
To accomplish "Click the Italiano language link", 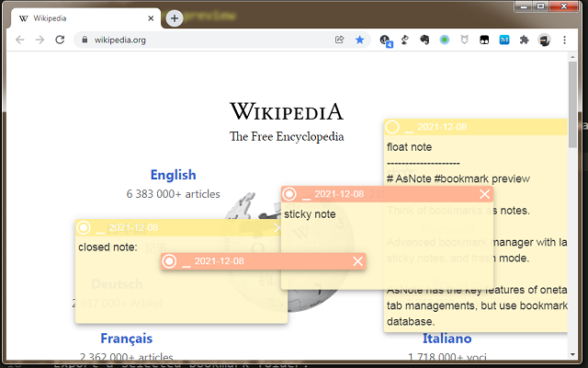I will 447,339.
